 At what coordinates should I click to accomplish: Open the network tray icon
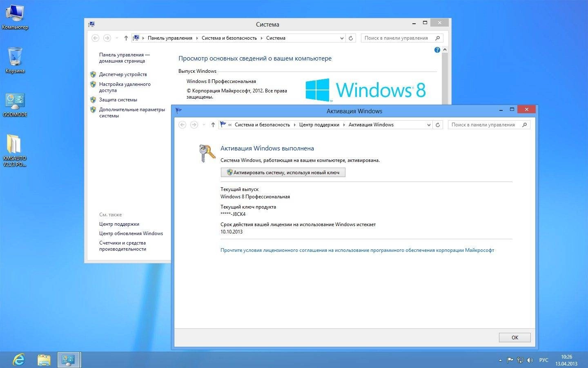(x=520, y=360)
